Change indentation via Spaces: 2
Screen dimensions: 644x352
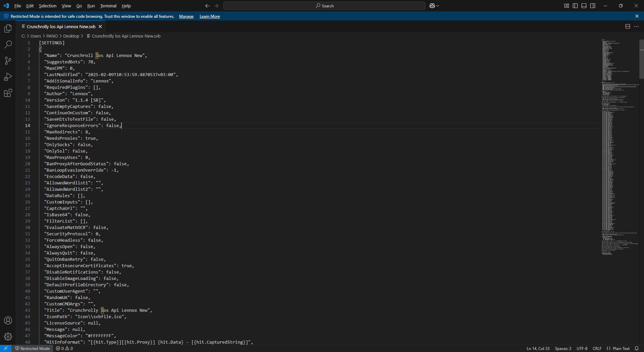pyautogui.click(x=563, y=348)
